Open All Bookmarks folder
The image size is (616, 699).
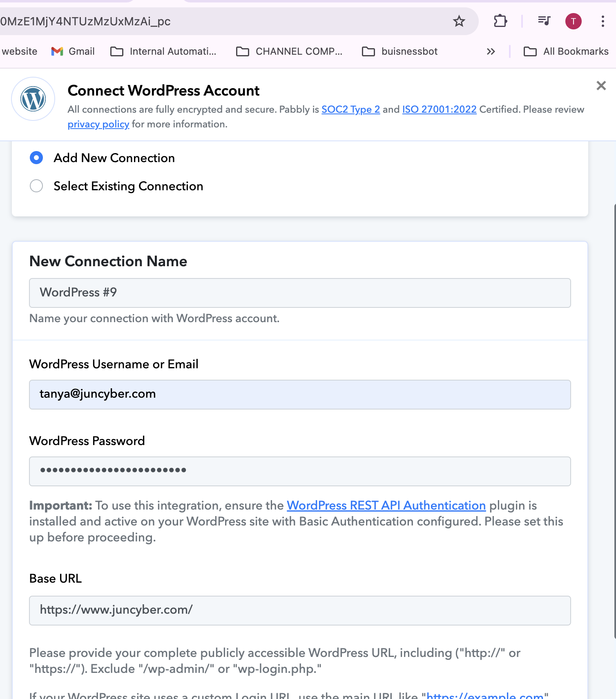point(566,51)
